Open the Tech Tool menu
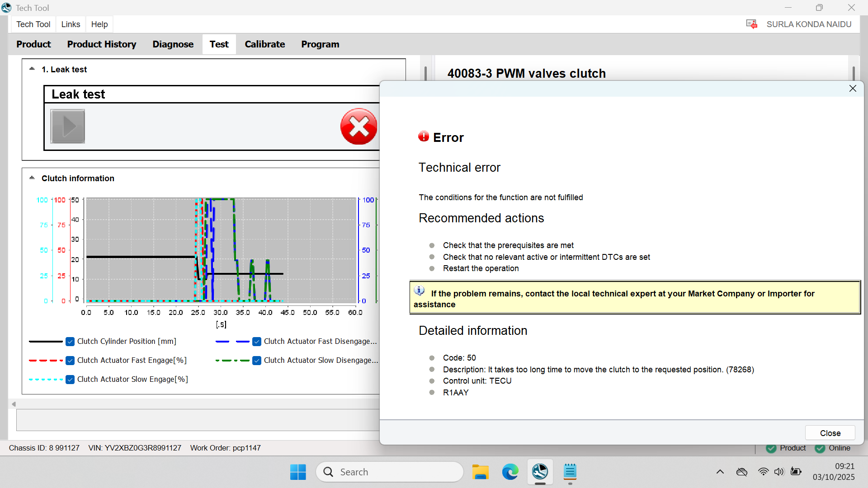This screenshot has height=488, width=868. [x=33, y=24]
